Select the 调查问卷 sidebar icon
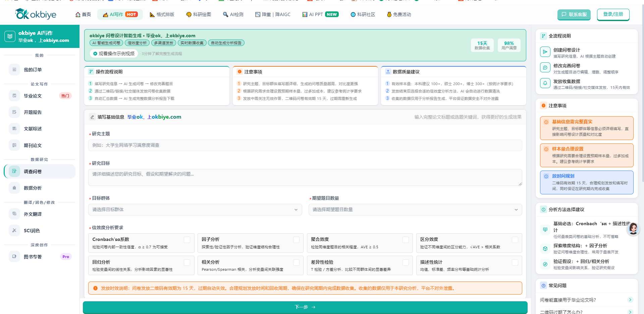Viewport: 644px width, 314px height. (x=14, y=171)
